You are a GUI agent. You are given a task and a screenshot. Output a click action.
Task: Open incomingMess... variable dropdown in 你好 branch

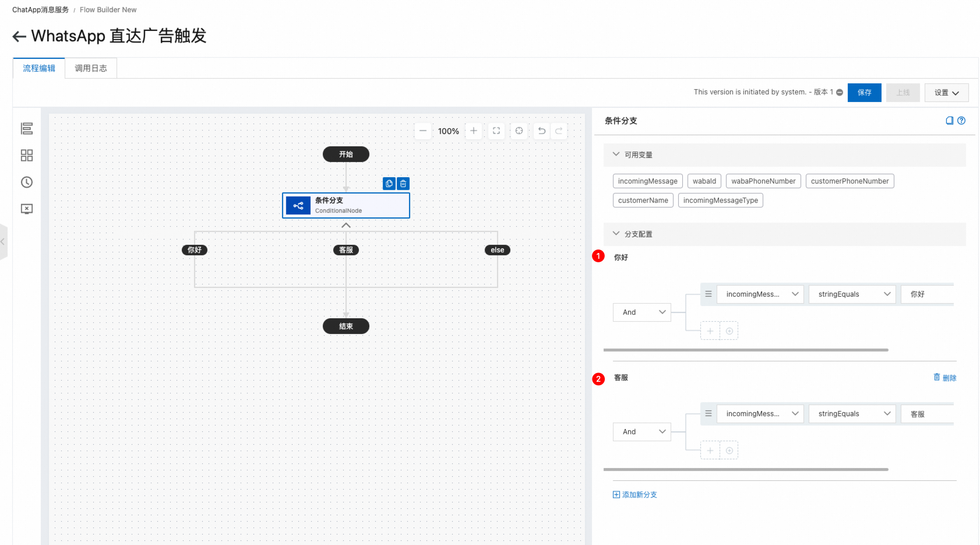[x=760, y=294]
